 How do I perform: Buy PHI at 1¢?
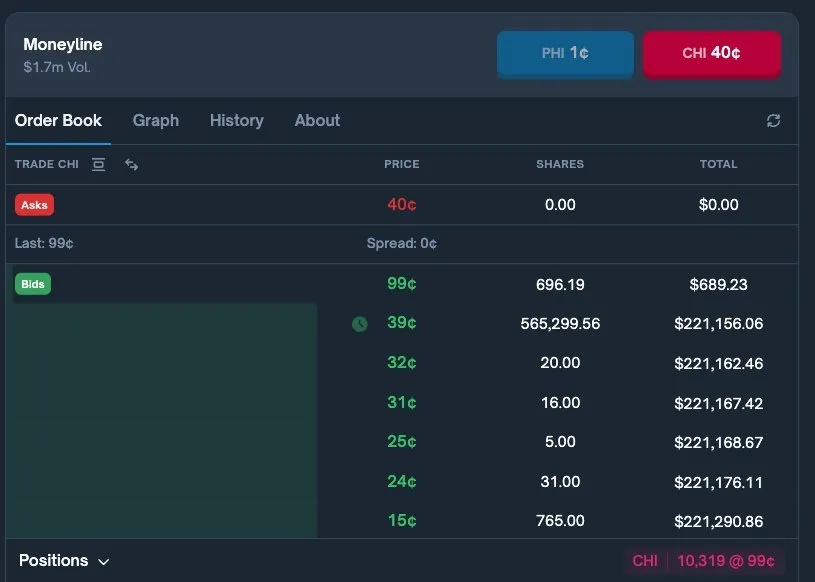coord(565,54)
